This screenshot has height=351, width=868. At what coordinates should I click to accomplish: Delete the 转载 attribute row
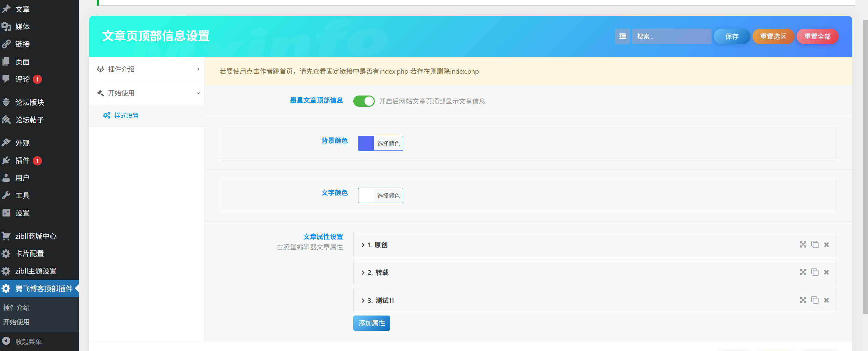[827, 272]
